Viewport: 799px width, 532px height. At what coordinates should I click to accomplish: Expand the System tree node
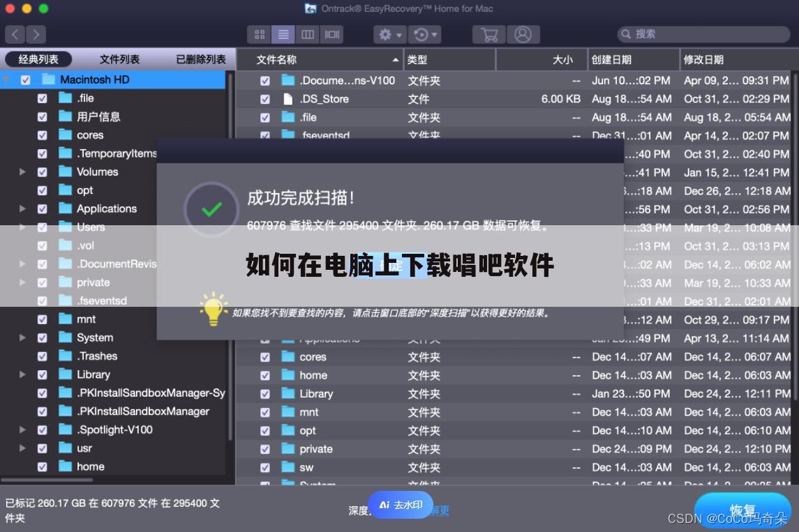22,337
